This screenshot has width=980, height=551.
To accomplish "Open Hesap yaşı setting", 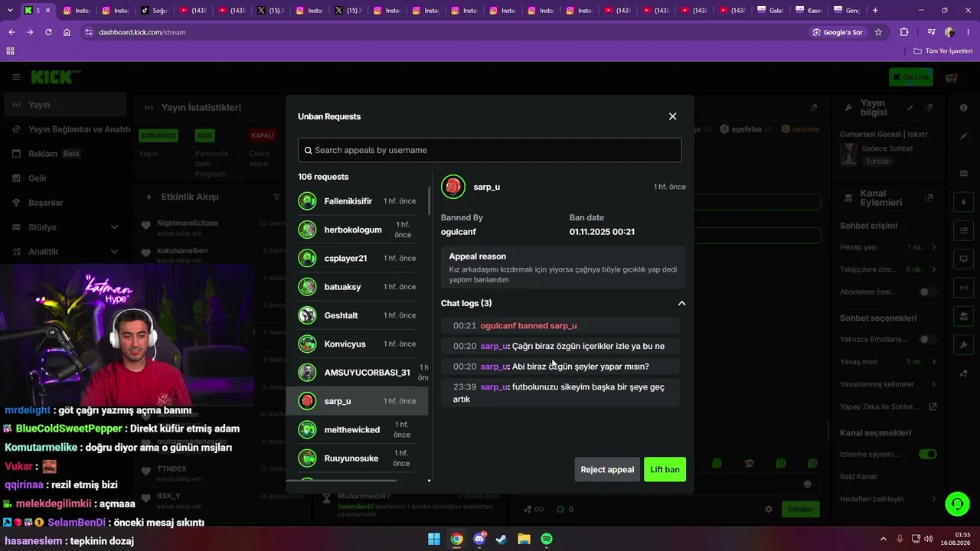I will pyautogui.click(x=888, y=247).
